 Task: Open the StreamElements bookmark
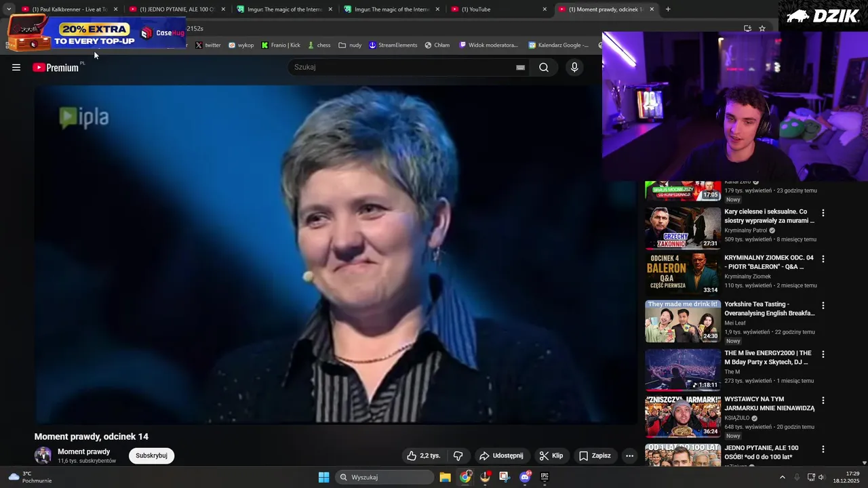(393, 45)
